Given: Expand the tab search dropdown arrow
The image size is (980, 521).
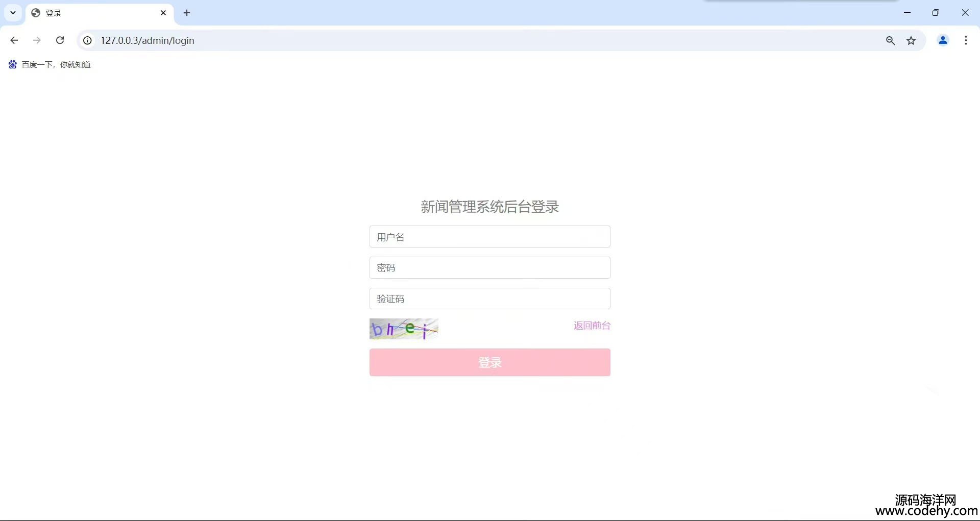Looking at the screenshot, I should pyautogui.click(x=13, y=13).
